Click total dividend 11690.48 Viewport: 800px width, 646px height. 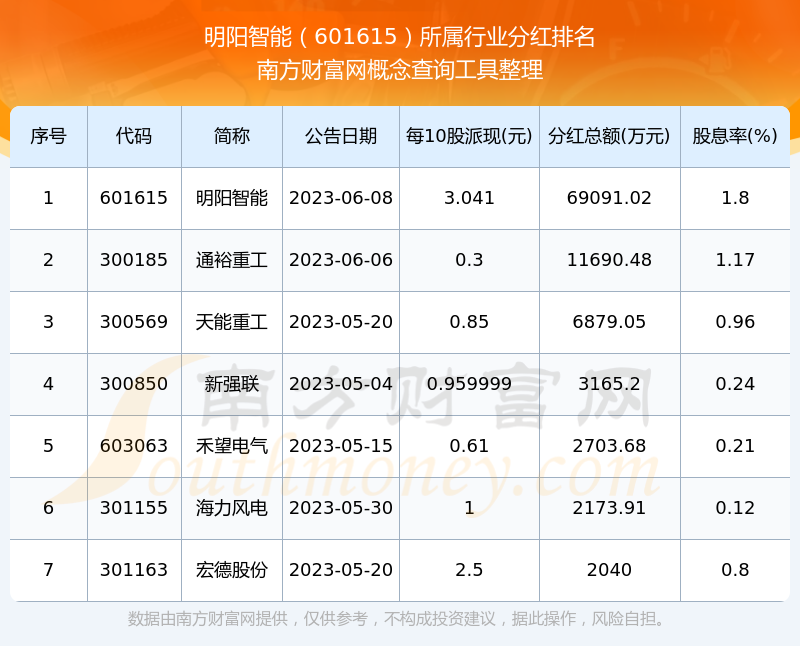point(609,260)
